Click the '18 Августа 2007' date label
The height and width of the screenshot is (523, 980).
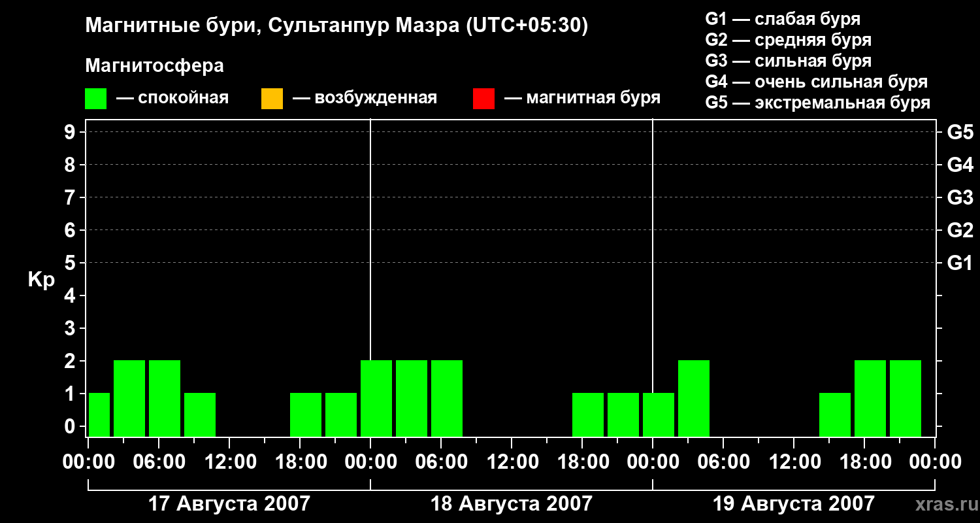(x=511, y=504)
